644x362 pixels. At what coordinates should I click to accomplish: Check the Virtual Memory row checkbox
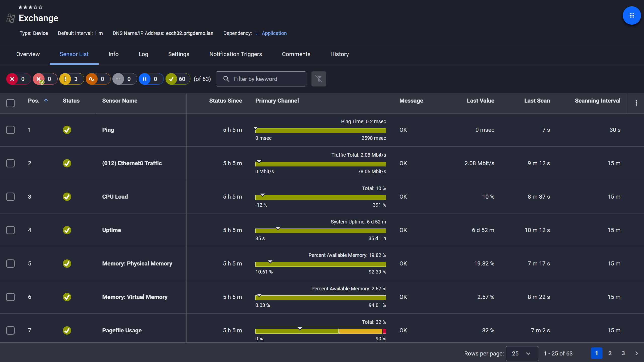click(x=10, y=297)
